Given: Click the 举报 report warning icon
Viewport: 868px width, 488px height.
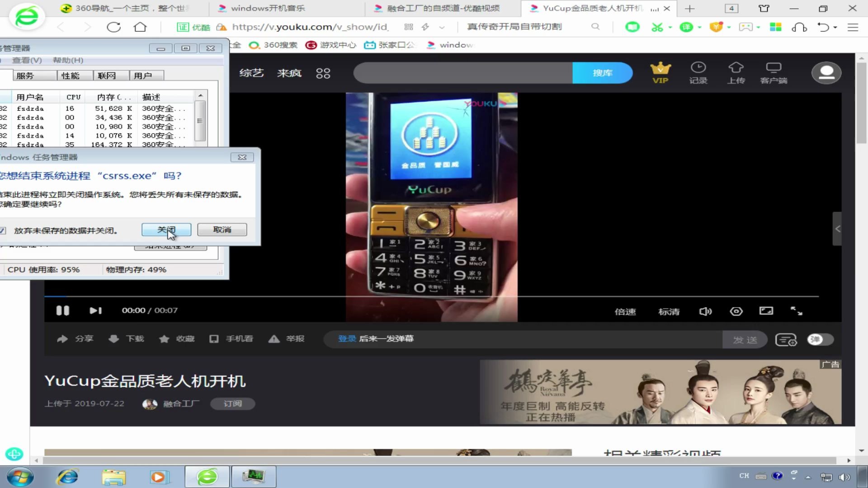Looking at the screenshot, I should click(x=274, y=339).
